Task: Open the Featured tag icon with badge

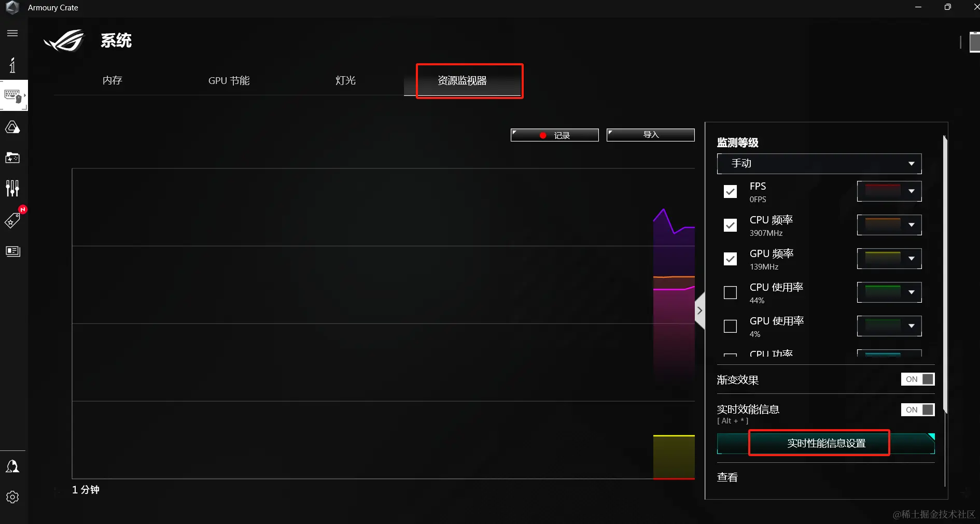Action: pos(13,219)
